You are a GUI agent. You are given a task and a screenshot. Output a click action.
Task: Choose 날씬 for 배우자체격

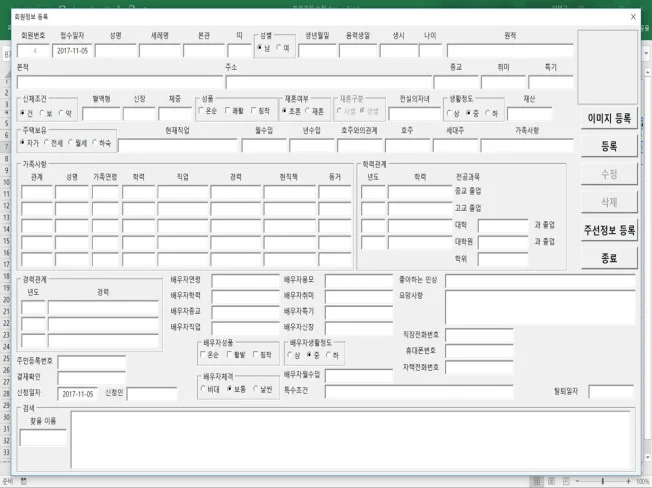[x=256, y=388]
